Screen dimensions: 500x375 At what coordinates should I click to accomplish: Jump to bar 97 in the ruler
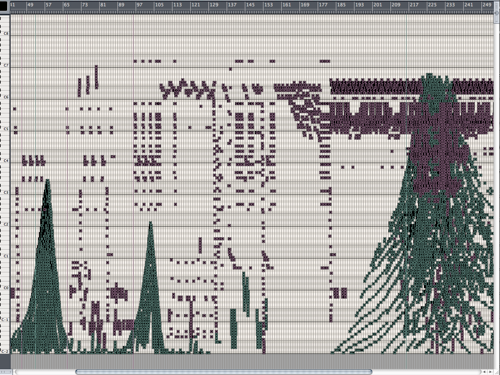pyautogui.click(x=140, y=5)
